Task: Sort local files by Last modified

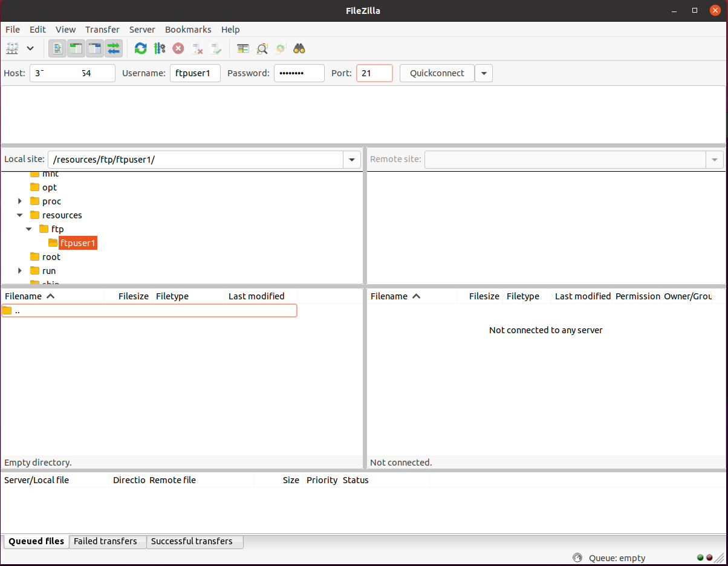Action: [x=261, y=296]
